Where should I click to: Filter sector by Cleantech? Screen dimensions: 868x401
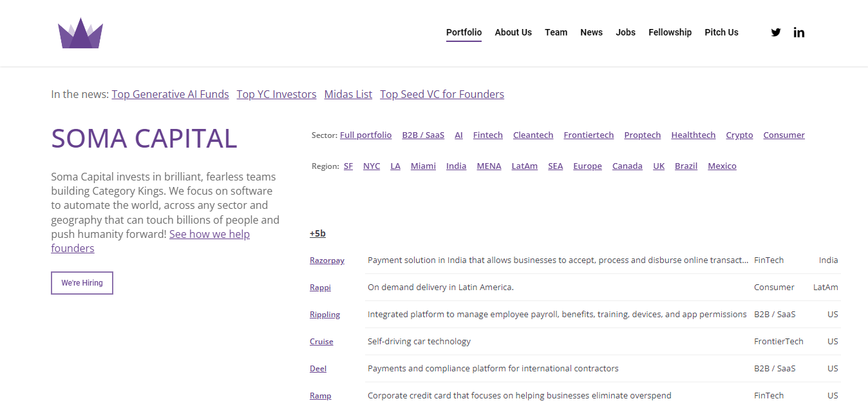533,135
